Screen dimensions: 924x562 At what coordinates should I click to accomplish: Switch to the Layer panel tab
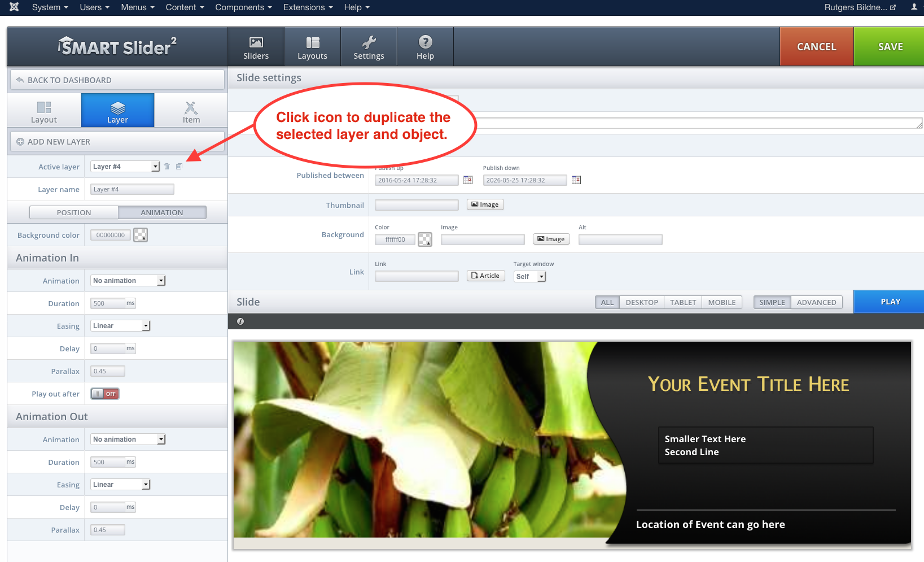(117, 110)
